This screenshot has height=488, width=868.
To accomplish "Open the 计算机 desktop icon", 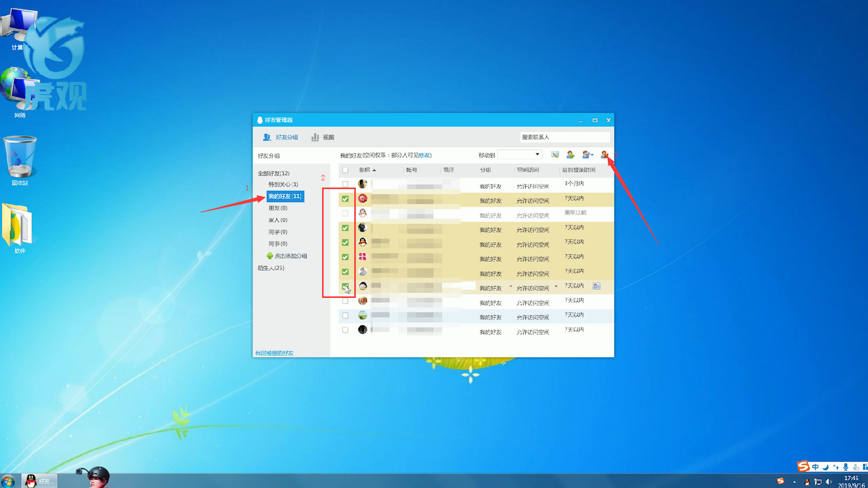I will pyautogui.click(x=19, y=28).
